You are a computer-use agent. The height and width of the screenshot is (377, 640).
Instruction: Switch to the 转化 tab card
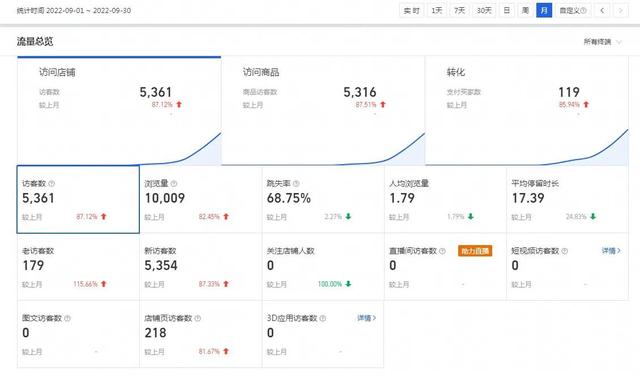click(527, 111)
